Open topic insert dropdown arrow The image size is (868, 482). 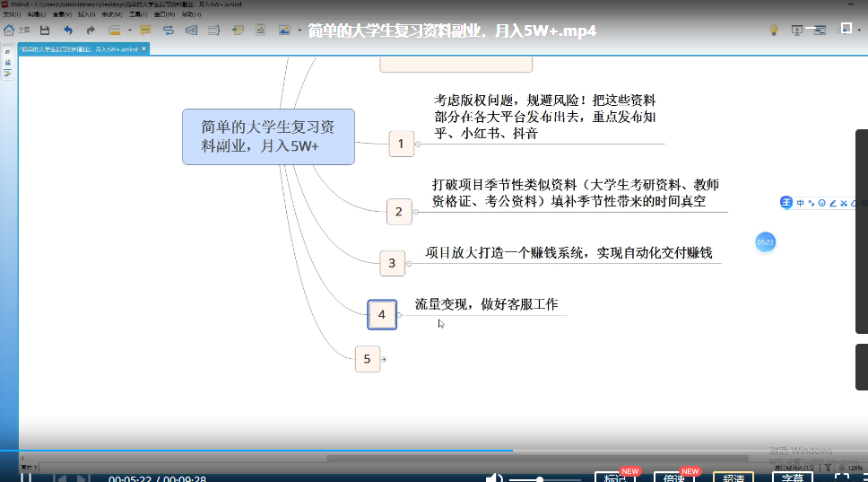pyautogui.click(x=129, y=30)
